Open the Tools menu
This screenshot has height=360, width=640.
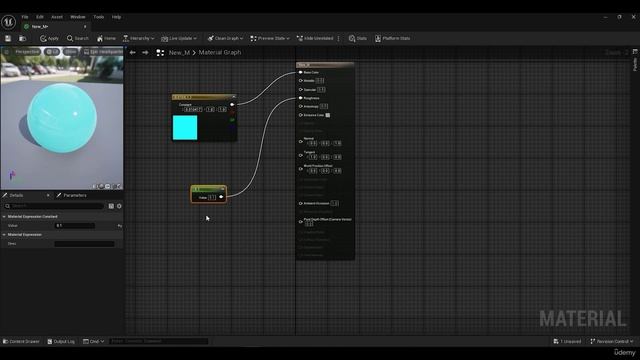click(99, 17)
